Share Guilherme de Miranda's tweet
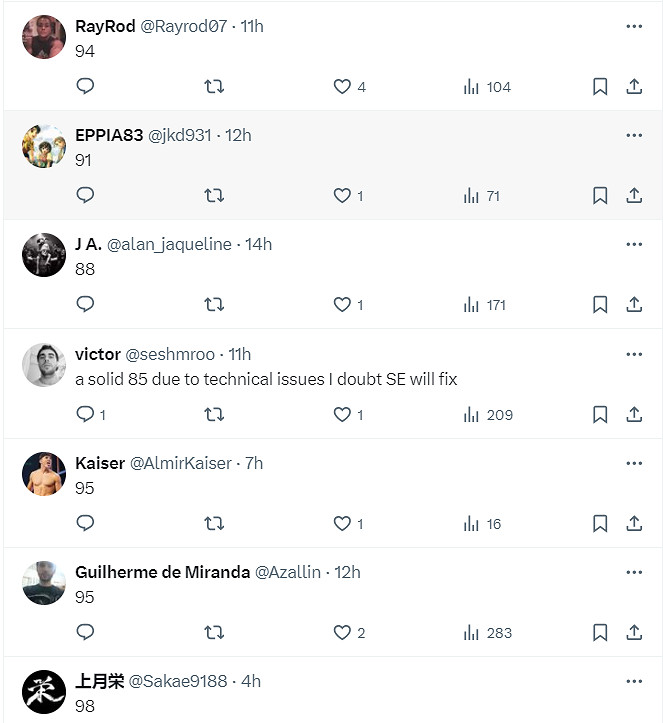The height and width of the screenshot is (723, 663). click(x=634, y=632)
